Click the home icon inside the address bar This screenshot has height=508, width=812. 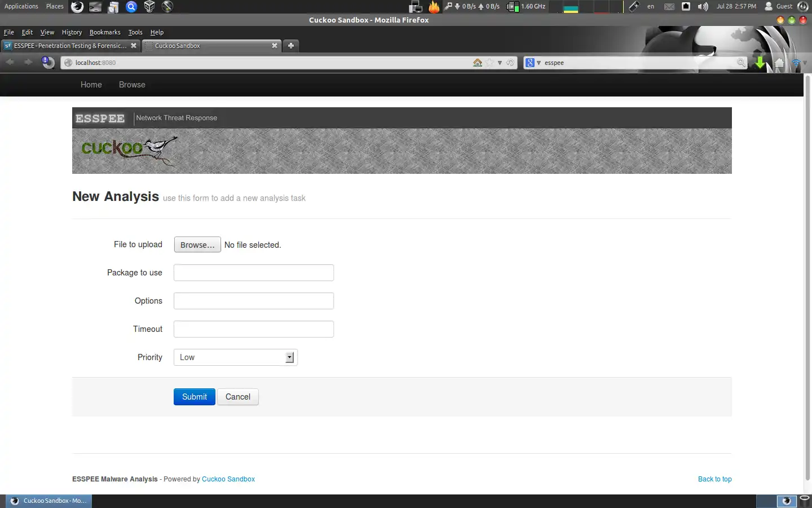pos(478,63)
